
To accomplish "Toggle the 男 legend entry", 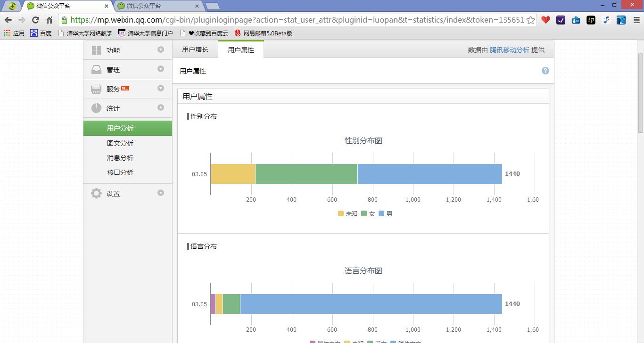I will point(385,213).
